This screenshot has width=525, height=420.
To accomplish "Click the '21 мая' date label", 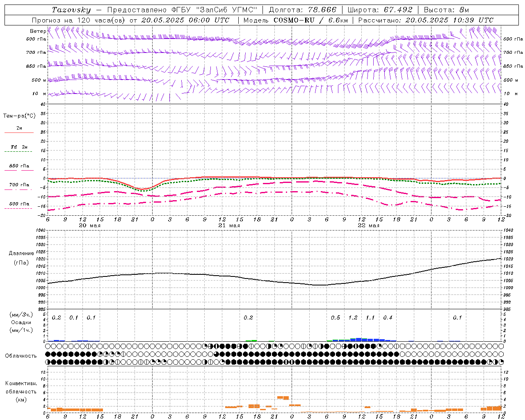I will 229,226.
